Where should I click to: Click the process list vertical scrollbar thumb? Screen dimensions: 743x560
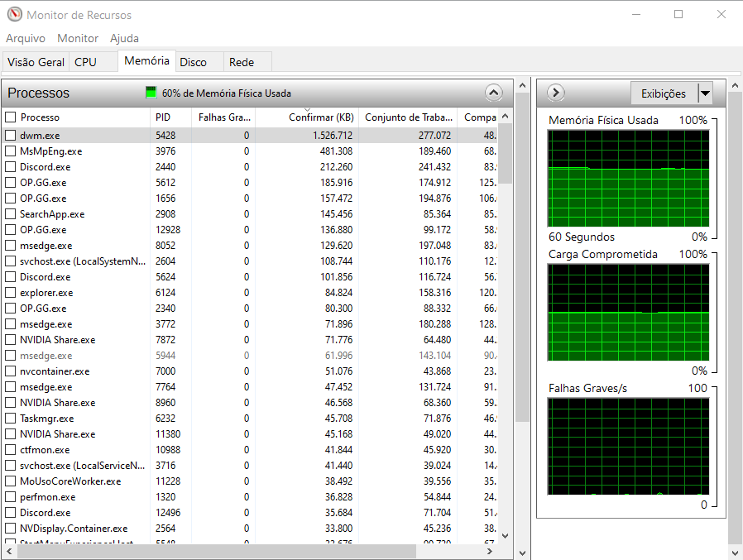[506, 154]
